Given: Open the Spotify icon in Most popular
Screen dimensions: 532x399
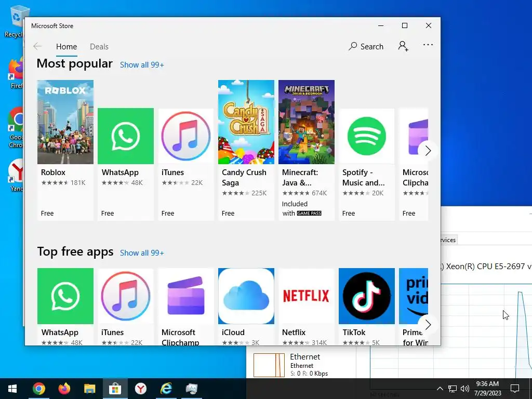Looking at the screenshot, I should (366, 136).
